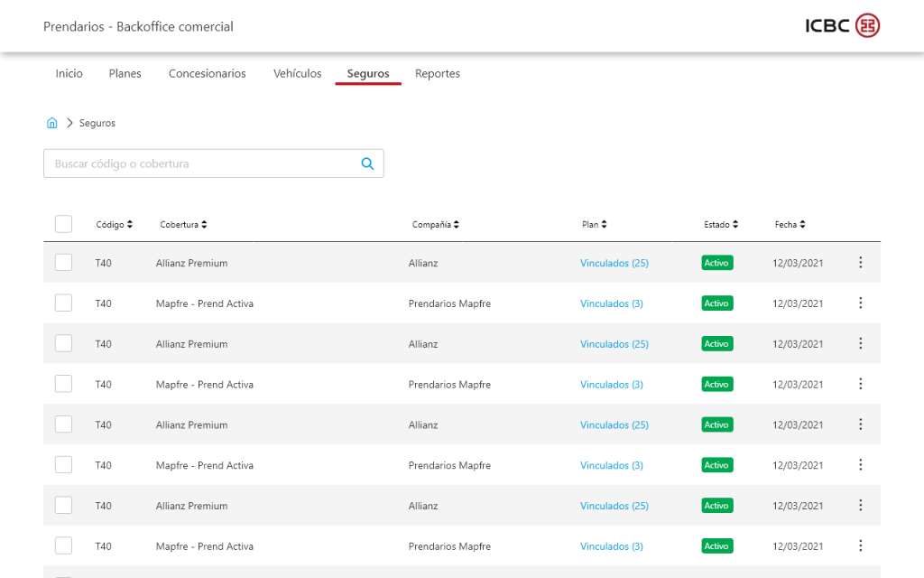Click 12/03/2021 date in first Allianz row
This screenshot has height=578, width=924.
pyautogui.click(x=798, y=263)
